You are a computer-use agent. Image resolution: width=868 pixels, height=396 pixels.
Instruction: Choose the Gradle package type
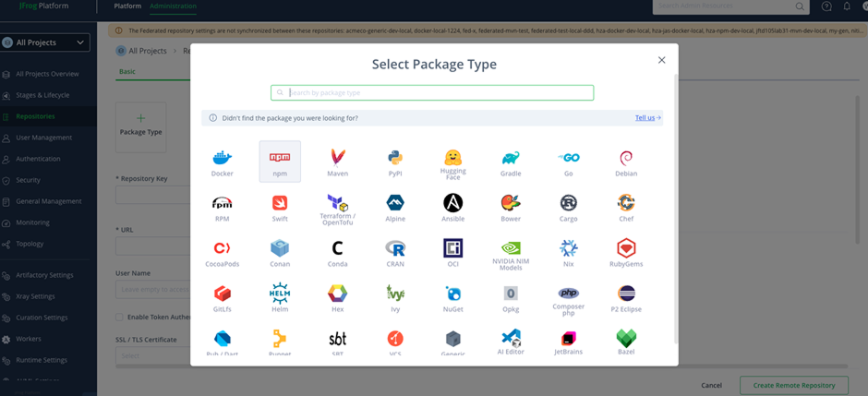[511, 162]
